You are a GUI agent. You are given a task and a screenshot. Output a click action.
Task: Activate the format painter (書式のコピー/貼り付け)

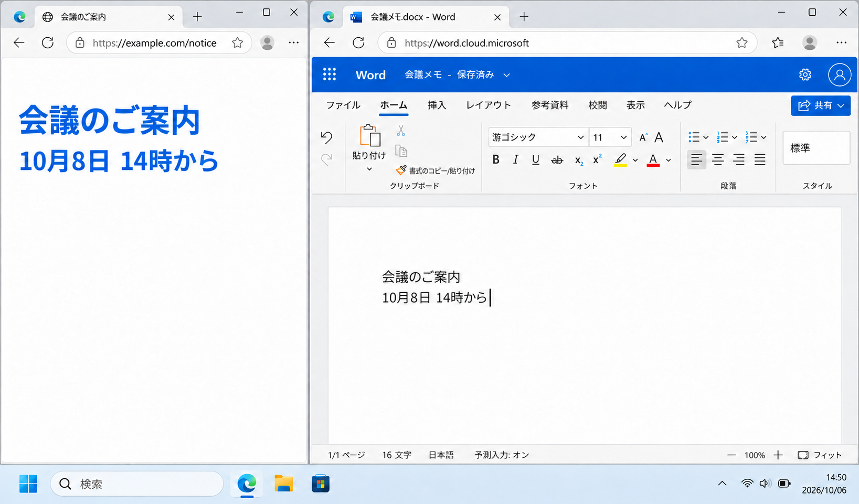435,170
